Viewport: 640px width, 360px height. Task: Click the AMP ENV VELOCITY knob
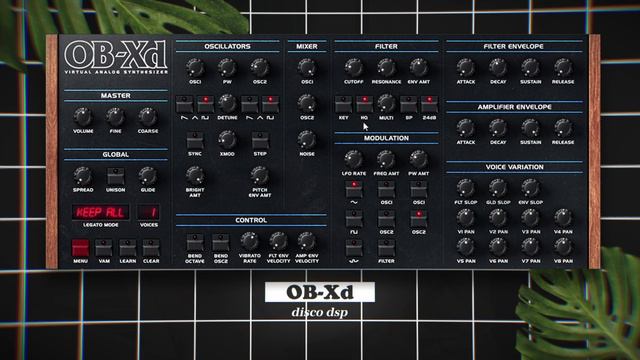coord(307,241)
